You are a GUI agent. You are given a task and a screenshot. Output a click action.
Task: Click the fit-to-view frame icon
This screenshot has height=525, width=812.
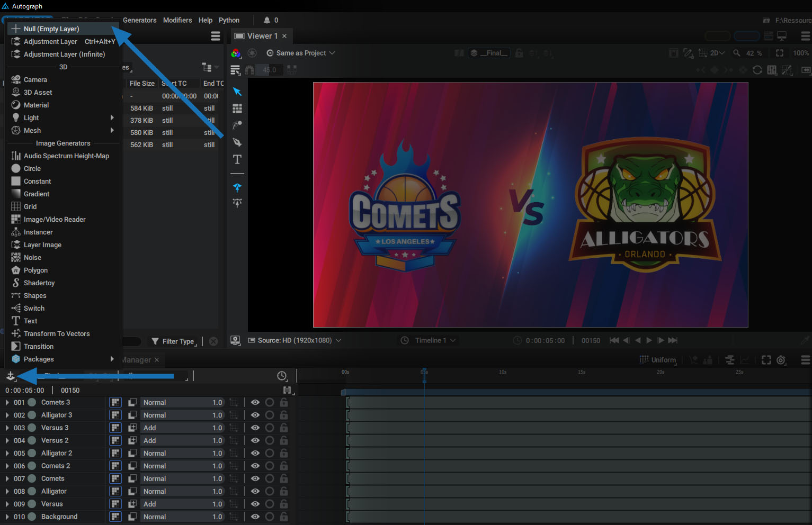tap(780, 53)
